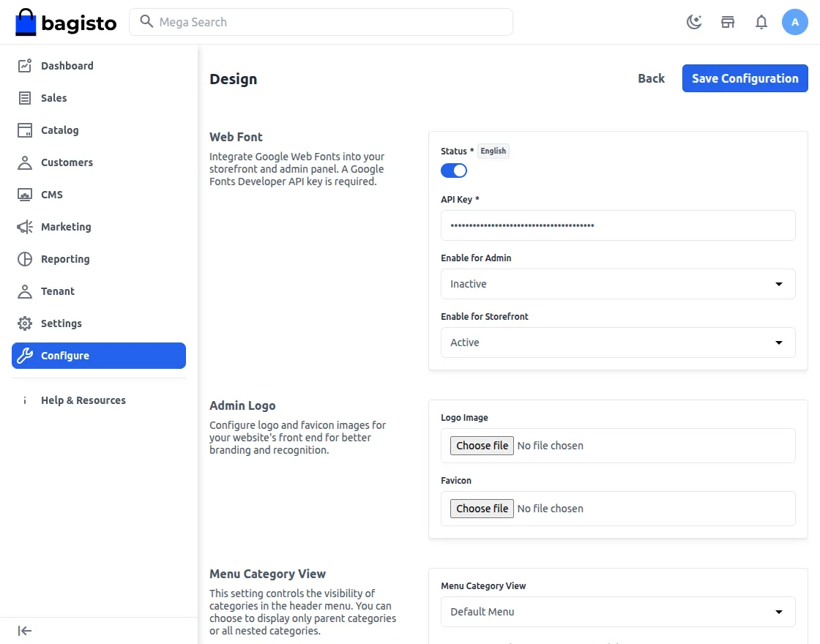820x644 pixels.
Task: Click the magnifier icon in Mega Search
Action: point(146,21)
